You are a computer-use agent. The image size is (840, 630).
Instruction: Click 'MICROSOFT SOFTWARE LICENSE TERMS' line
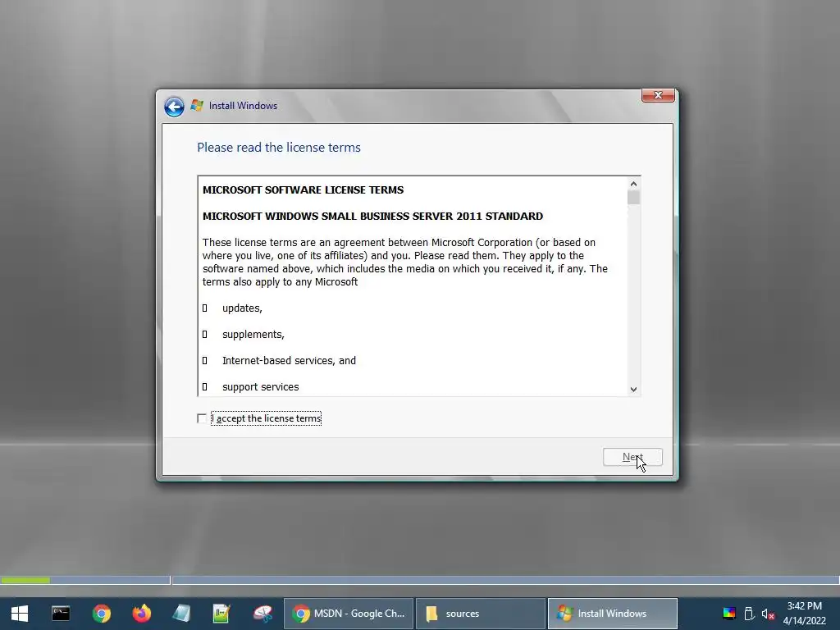[304, 190]
